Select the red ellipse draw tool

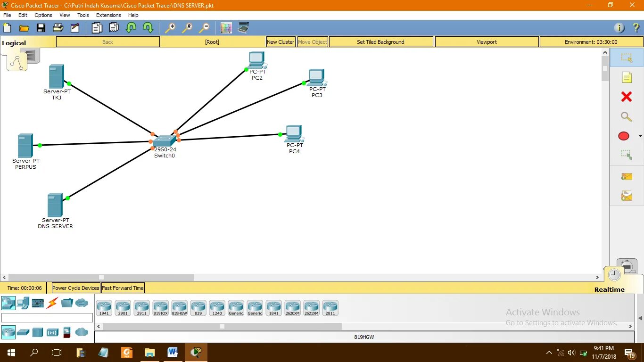624,136
